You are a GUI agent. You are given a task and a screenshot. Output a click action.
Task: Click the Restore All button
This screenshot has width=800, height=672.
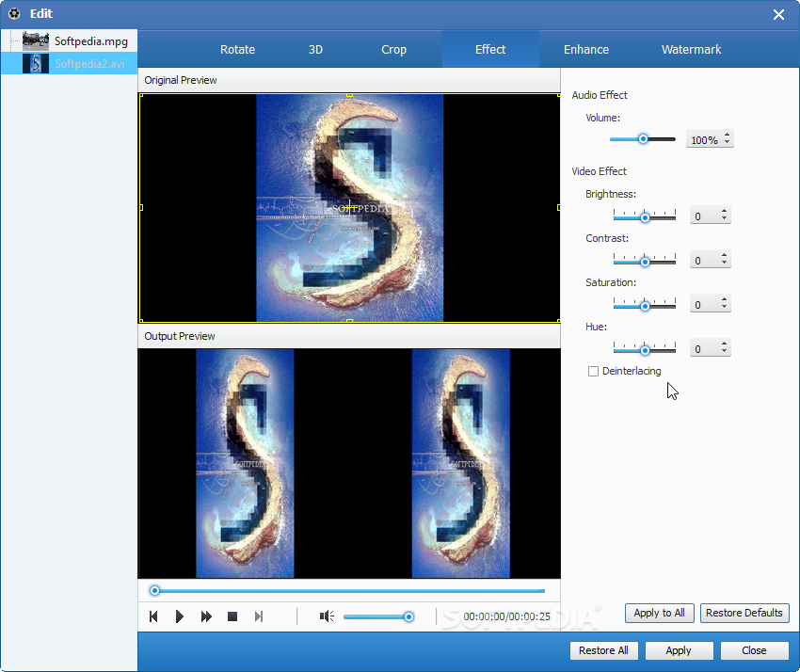(603, 650)
